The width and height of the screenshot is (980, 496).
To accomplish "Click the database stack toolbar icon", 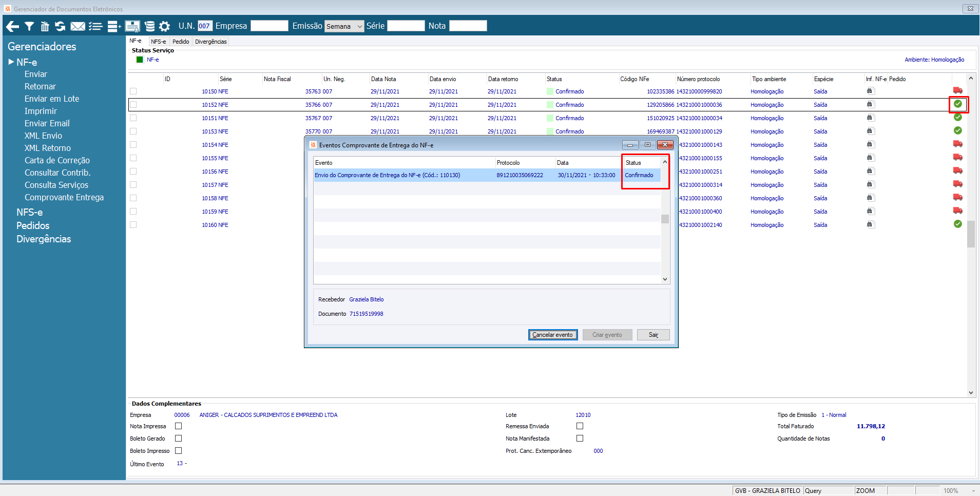I will pos(149,26).
